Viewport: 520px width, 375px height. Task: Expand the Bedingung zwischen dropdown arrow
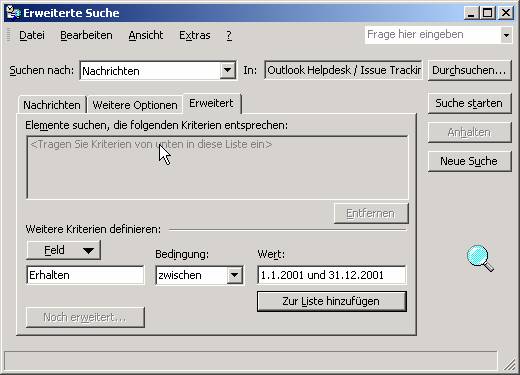(235, 275)
